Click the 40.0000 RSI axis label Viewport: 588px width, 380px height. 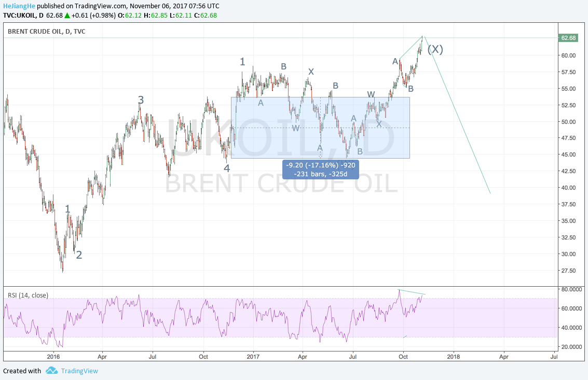[x=571, y=328]
